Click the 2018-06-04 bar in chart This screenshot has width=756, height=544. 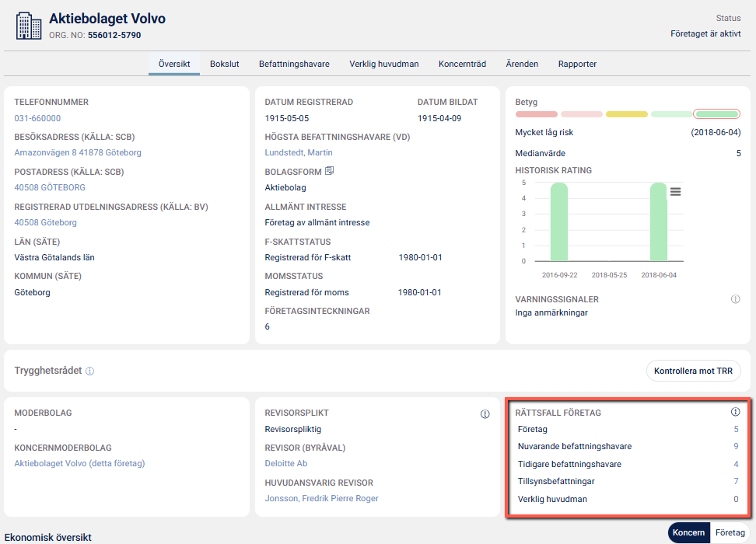(658, 222)
